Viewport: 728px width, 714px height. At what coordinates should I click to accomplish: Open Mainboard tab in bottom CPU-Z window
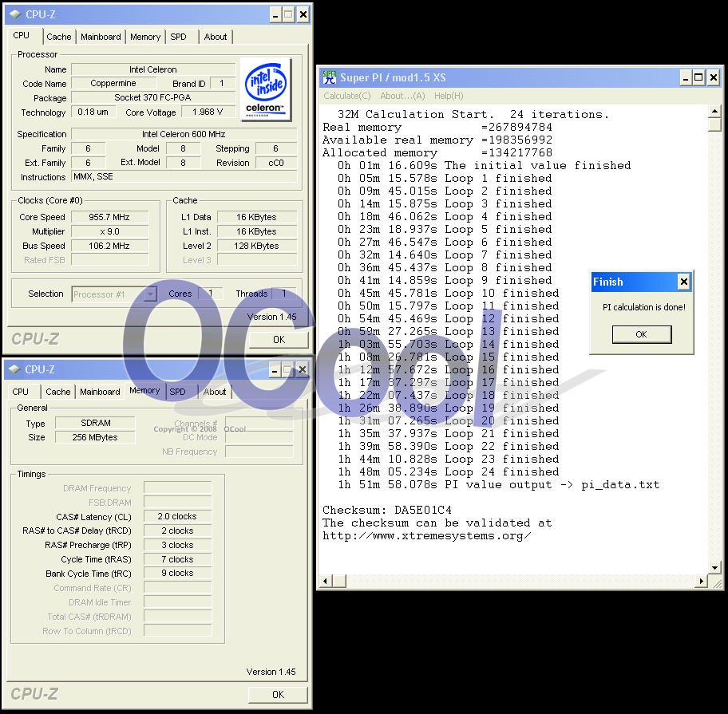coord(100,392)
